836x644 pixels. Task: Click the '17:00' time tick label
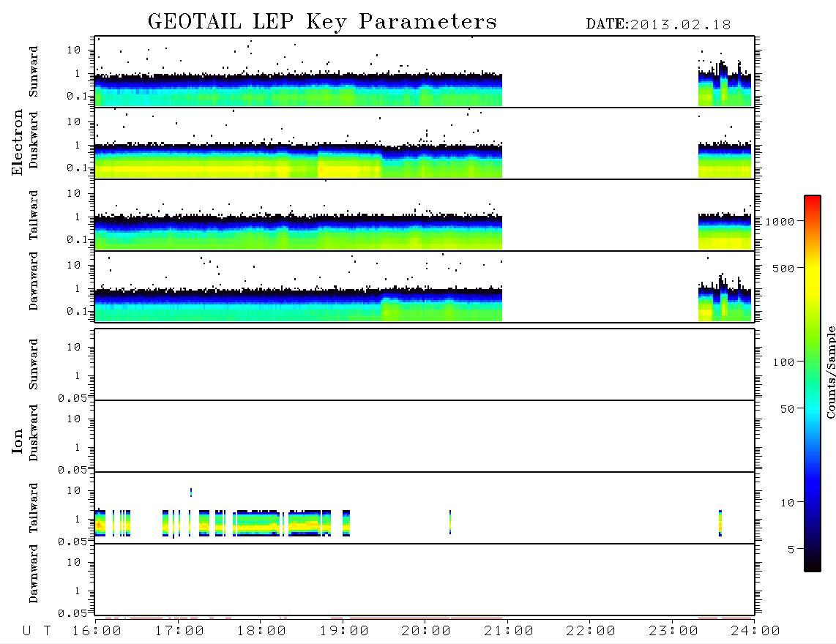click(179, 632)
